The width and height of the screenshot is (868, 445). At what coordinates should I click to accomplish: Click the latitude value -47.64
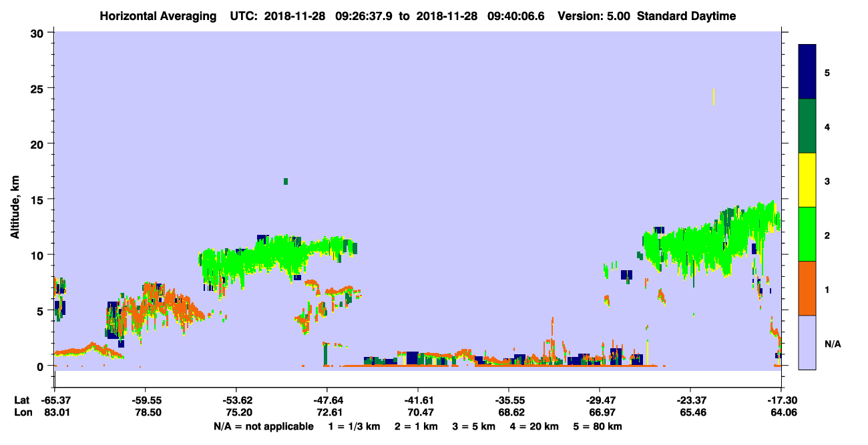327,401
